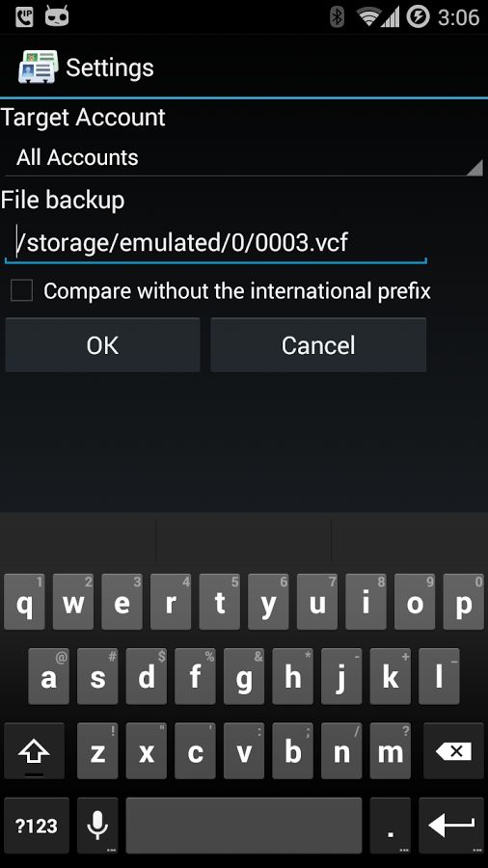Tap the Wi-Fi signal status icon
Viewport: 488px width, 868px height.
(x=368, y=16)
